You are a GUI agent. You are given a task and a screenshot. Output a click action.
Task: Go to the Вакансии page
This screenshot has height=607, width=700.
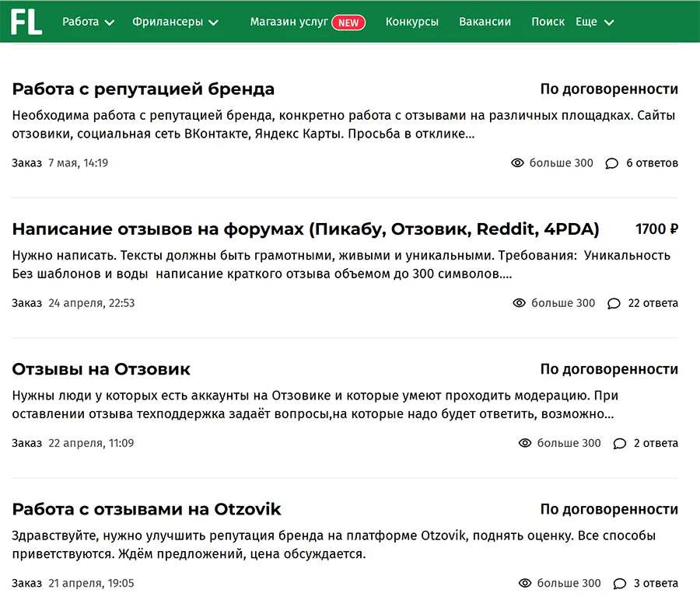tap(485, 22)
